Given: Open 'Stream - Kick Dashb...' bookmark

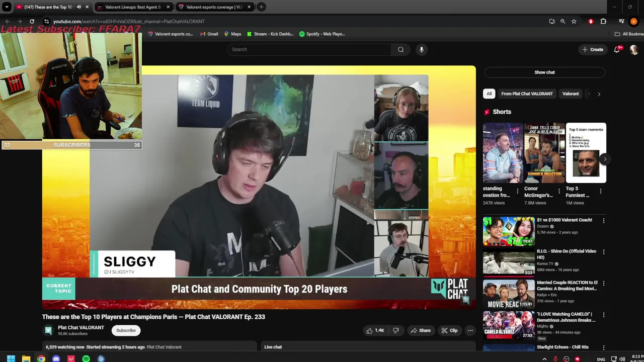Looking at the screenshot, I should click(270, 34).
